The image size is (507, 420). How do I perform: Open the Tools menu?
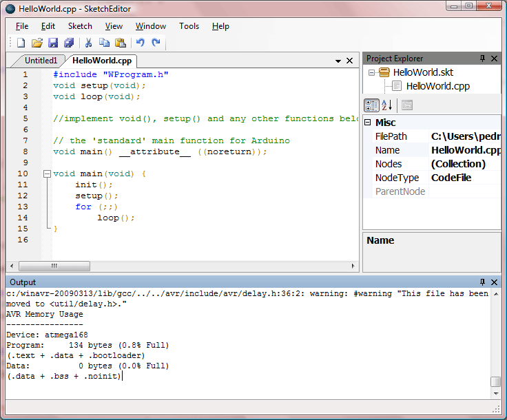[x=189, y=26]
